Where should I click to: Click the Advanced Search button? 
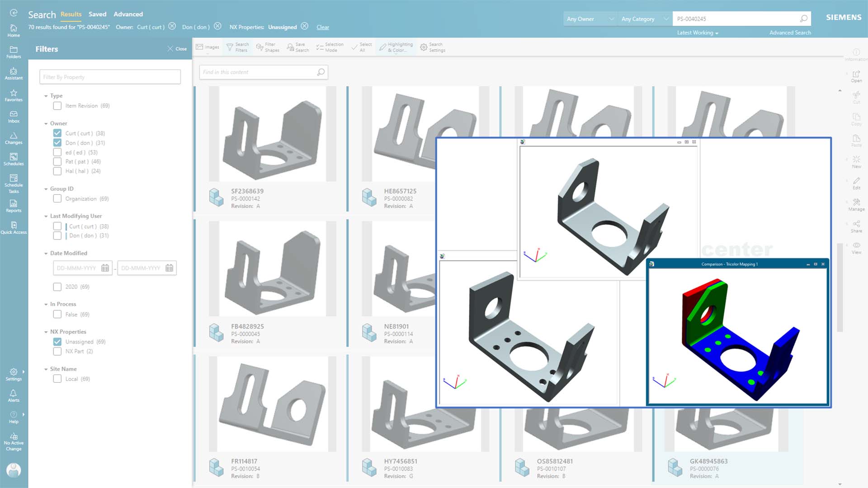click(x=789, y=32)
